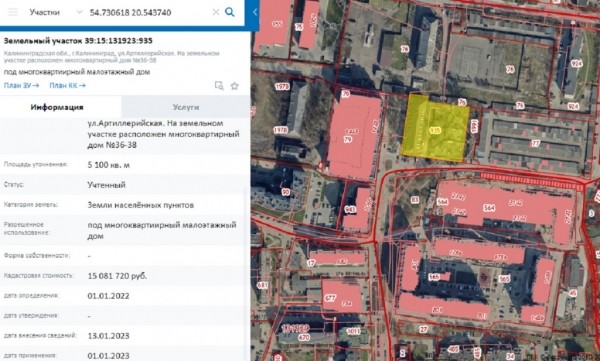The image size is (600, 361).
Task: Select parcel label 27 on the map
Action: [x=423, y=329]
